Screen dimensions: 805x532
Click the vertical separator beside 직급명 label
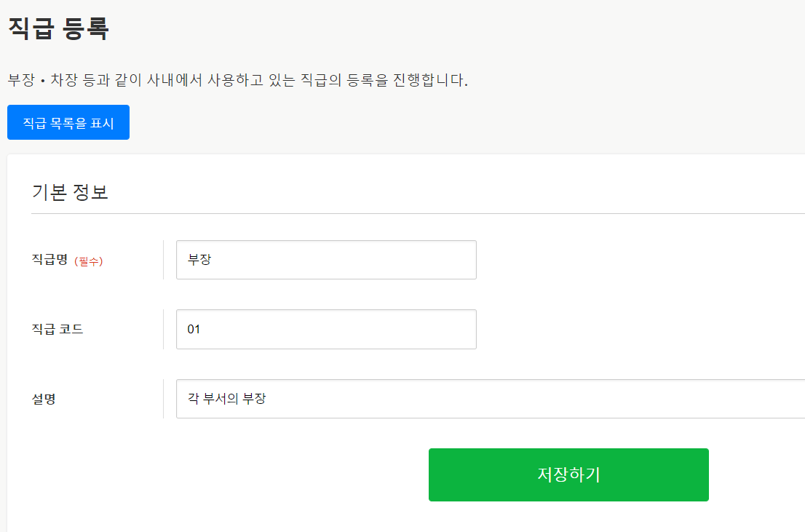[x=163, y=260]
